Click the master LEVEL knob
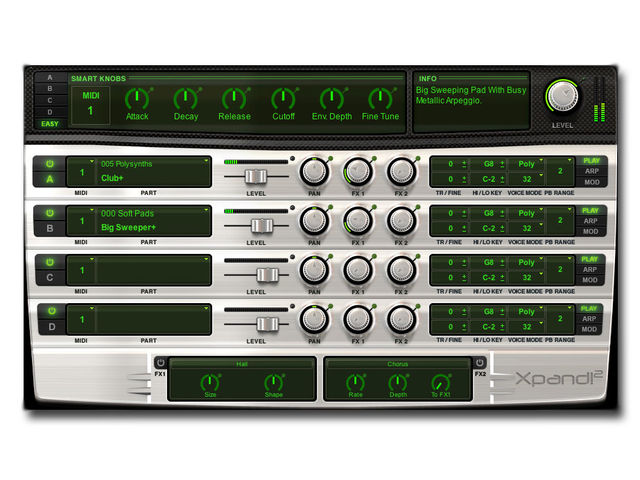Viewport: 640px width, 480px height. 563,96
